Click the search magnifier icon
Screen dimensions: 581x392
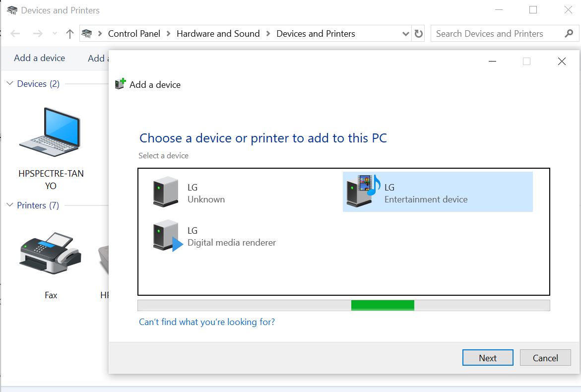(569, 33)
